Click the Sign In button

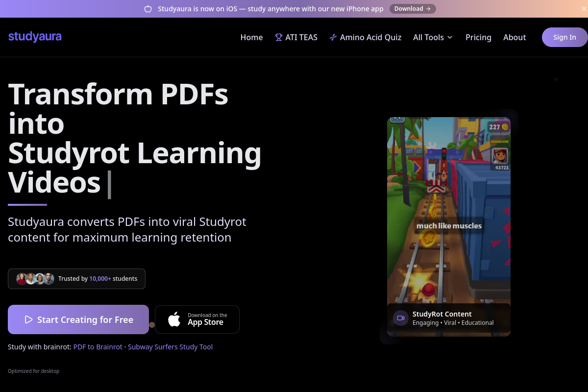(x=564, y=37)
